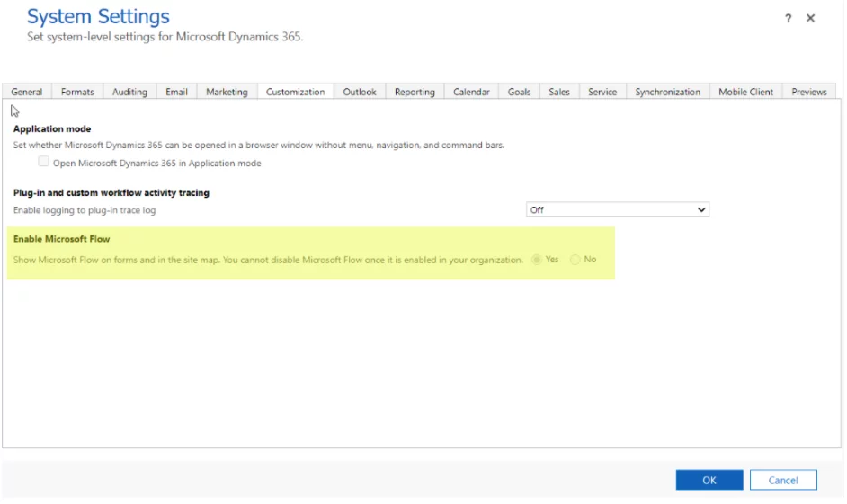Select No for Enable Microsoft Flow

[x=575, y=260]
